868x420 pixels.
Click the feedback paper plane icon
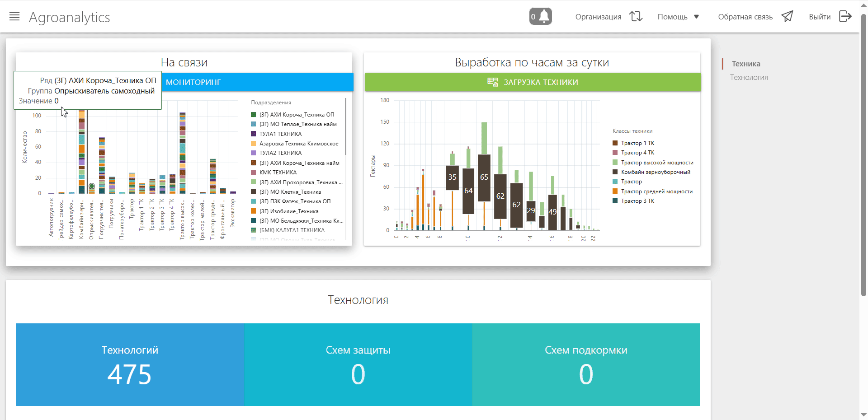tap(787, 17)
